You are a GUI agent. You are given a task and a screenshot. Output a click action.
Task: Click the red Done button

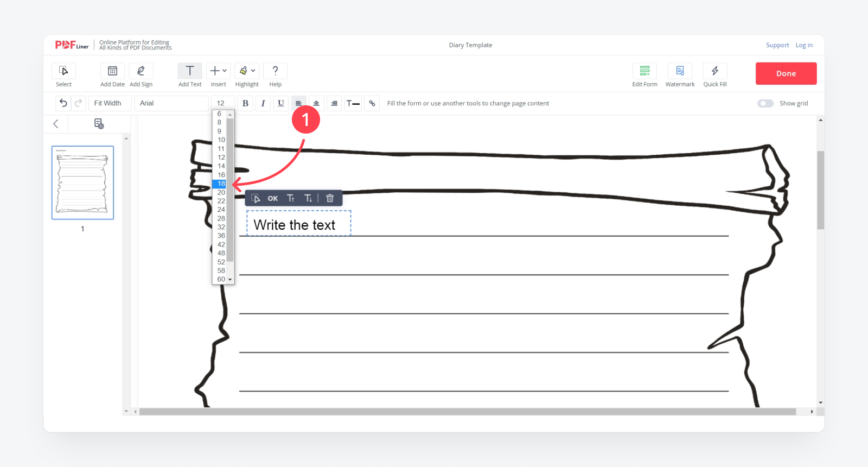786,73
